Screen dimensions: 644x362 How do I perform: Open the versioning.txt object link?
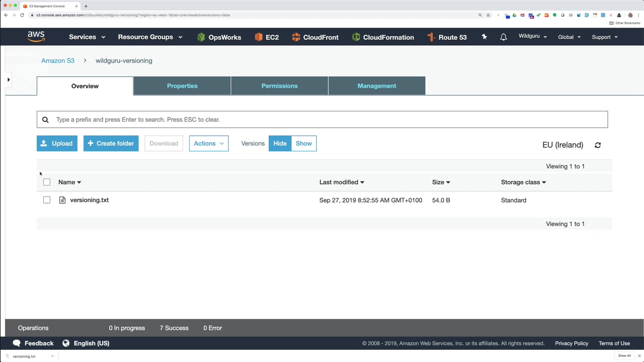90,200
